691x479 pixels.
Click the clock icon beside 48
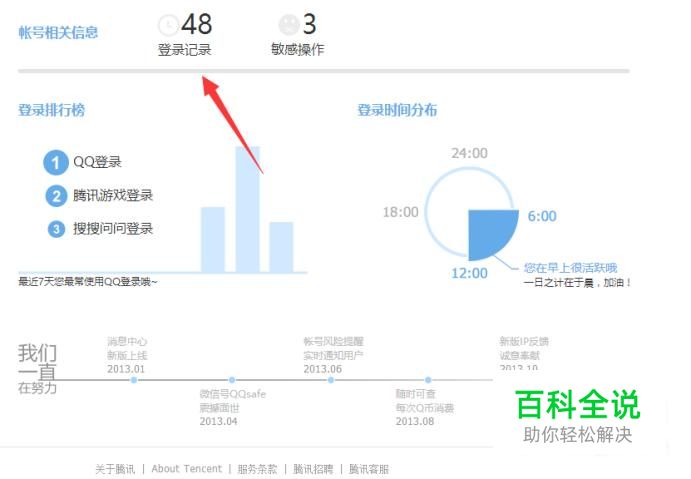tap(168, 25)
